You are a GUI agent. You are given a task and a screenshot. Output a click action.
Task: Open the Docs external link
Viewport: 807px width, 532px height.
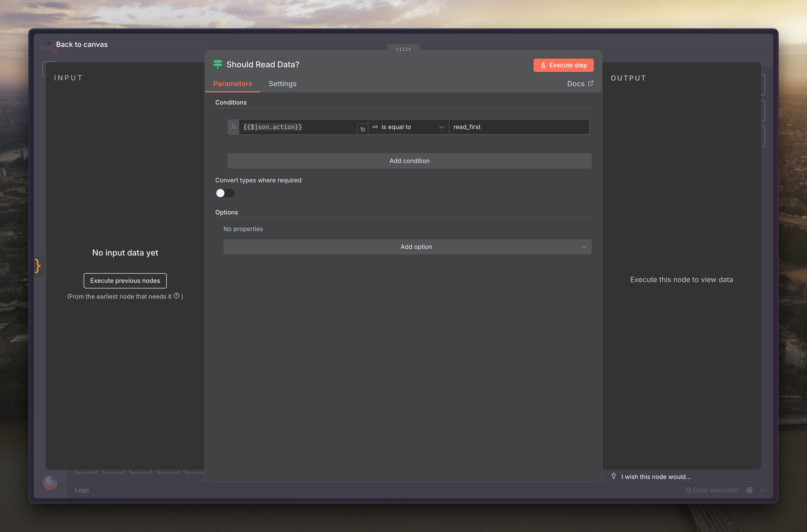(580, 84)
